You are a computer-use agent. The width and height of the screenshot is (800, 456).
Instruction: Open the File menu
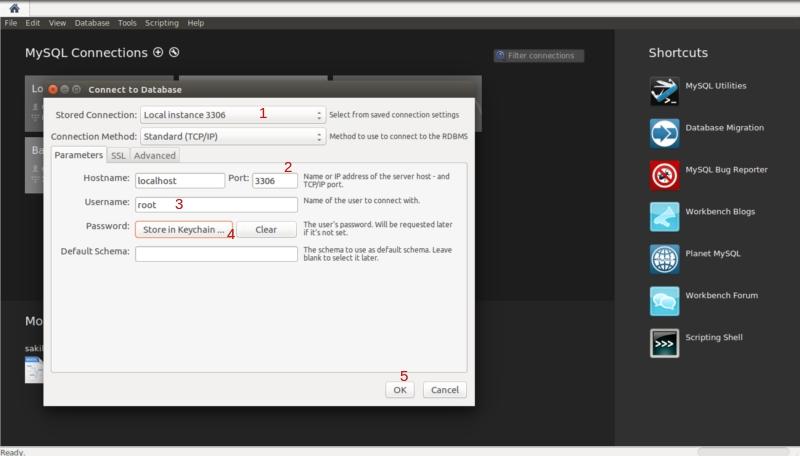point(11,23)
